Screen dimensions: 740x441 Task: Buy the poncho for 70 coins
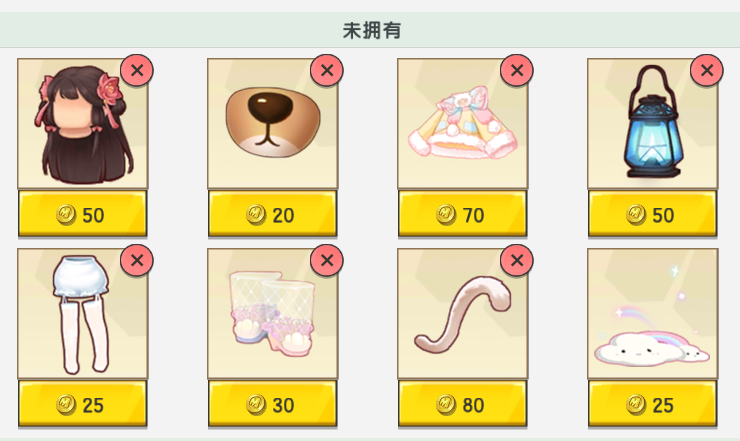[462, 214]
